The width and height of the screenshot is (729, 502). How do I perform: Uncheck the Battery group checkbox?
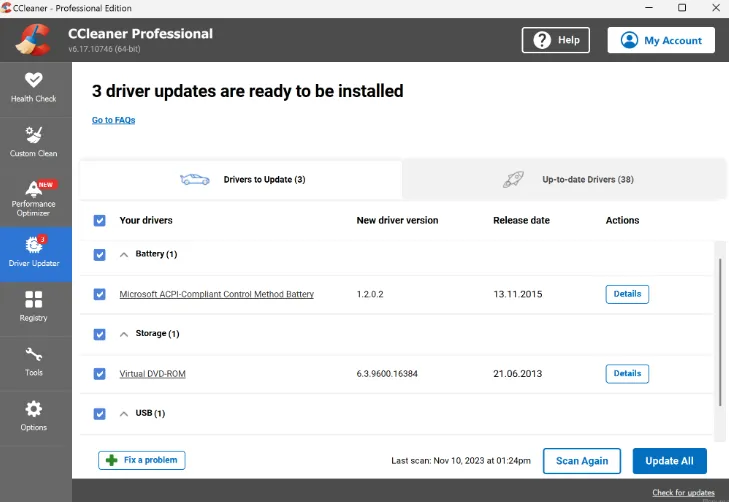[99, 255]
